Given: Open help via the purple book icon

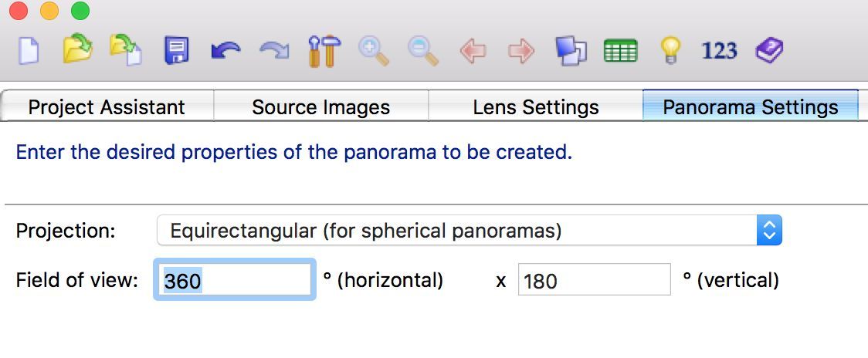Looking at the screenshot, I should [769, 51].
